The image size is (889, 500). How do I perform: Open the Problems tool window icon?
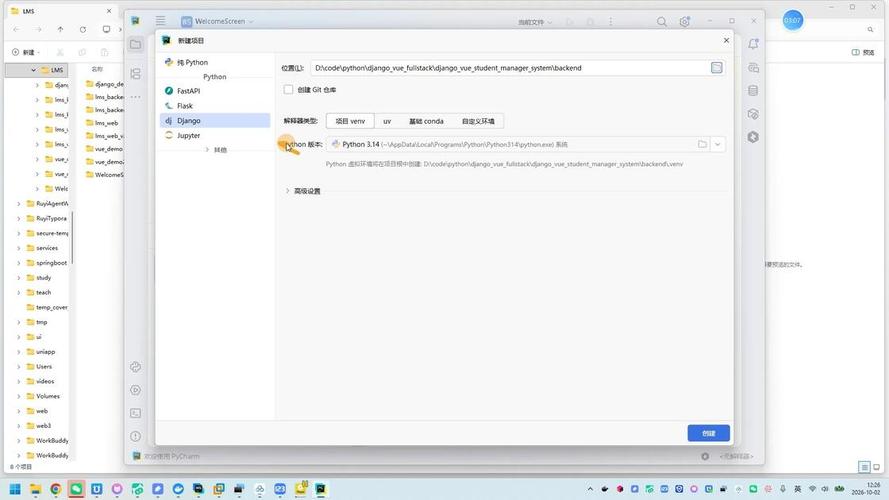click(x=136, y=436)
